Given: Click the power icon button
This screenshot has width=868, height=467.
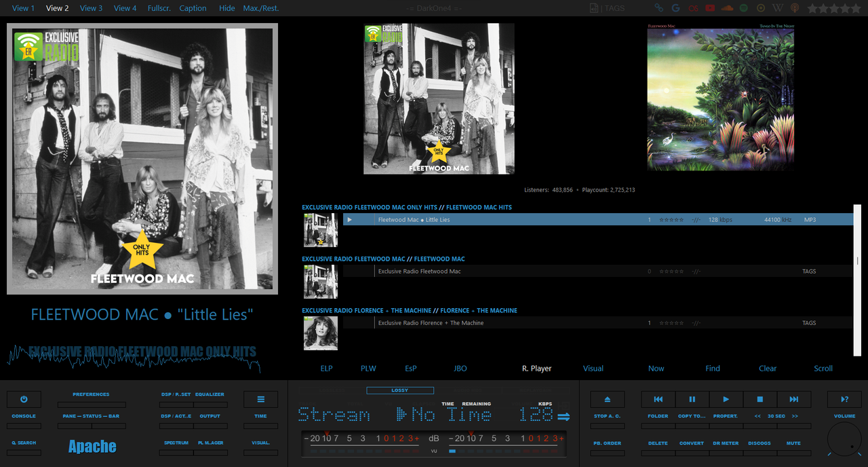Looking at the screenshot, I should (x=24, y=399).
